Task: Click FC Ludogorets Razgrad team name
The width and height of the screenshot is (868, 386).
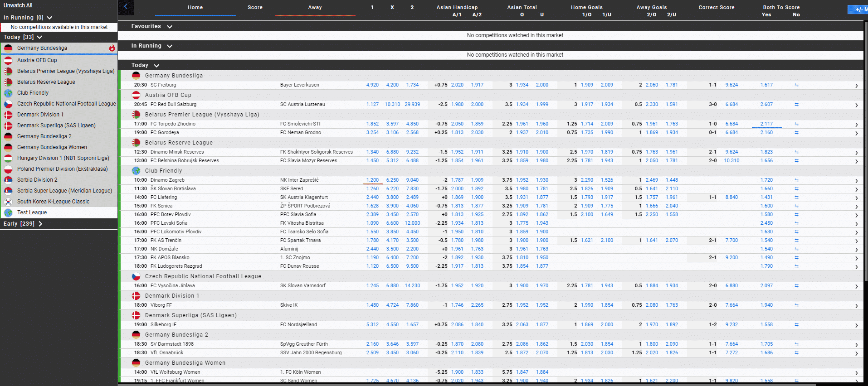Action: click(176, 266)
